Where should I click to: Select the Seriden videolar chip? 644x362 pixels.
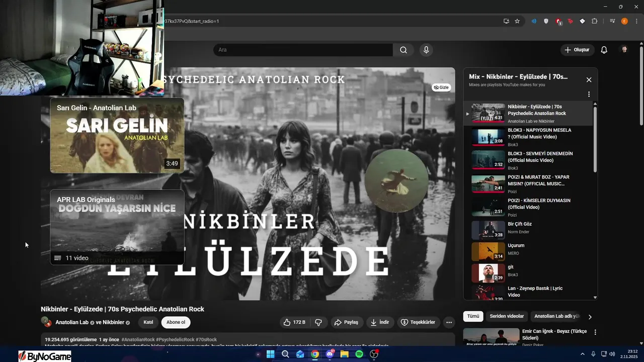point(507,316)
